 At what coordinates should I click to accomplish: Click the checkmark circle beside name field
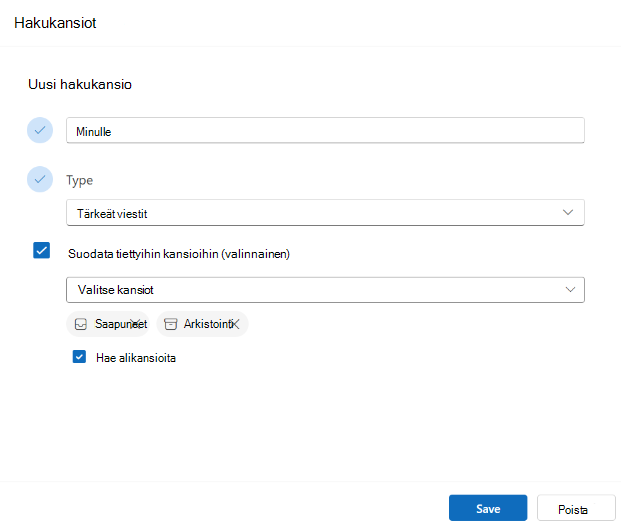(40, 130)
